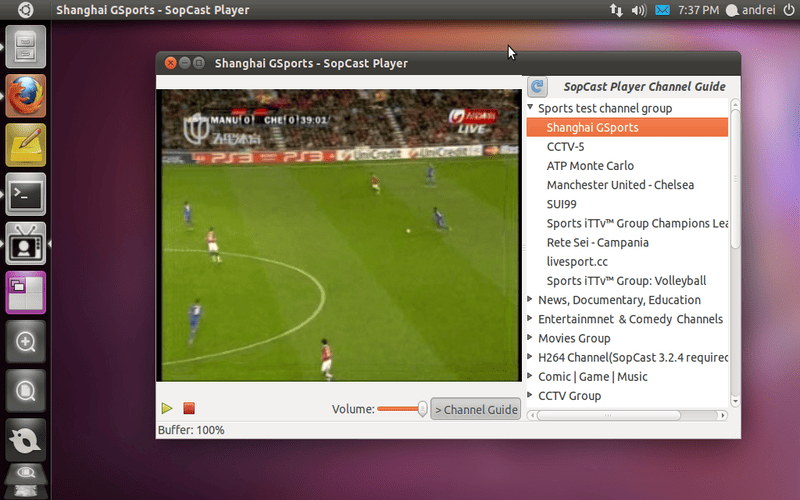Open the clock showing 7:37 PM
Viewport: 800px width, 500px height.
point(699,10)
